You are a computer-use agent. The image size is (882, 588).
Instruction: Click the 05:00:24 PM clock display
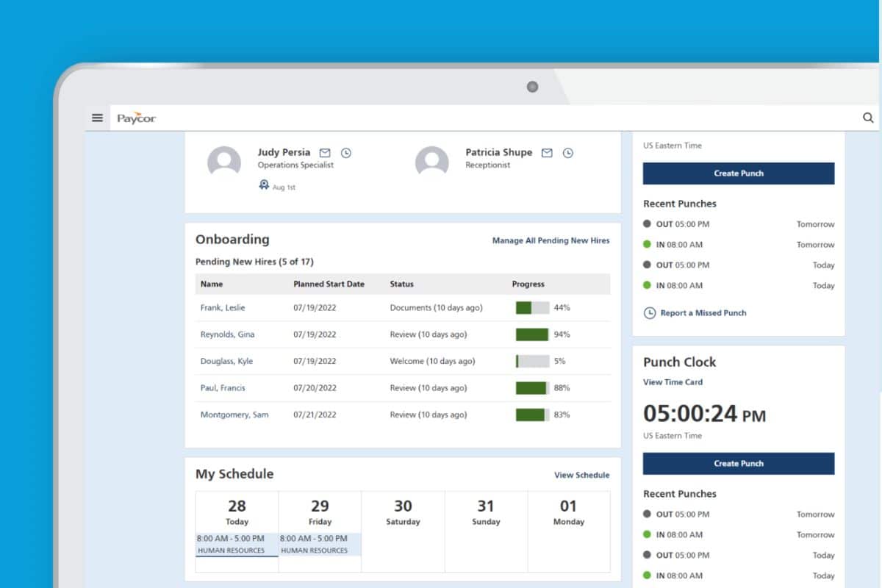coord(704,414)
